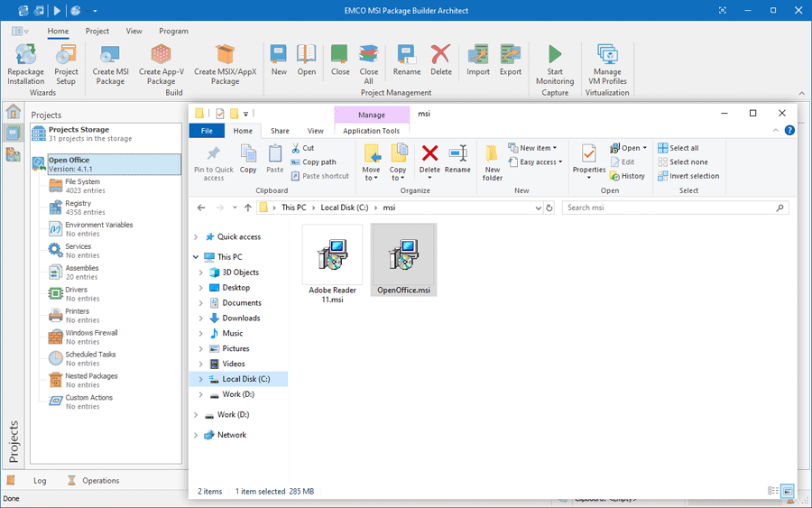Click Create MSI Package
Screen dimensions: 812x508
tap(110, 64)
